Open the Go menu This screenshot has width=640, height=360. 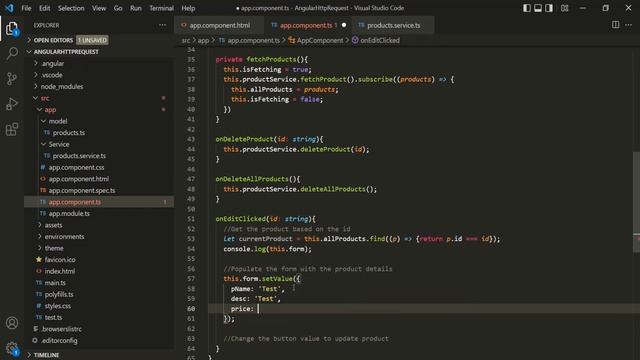(118, 8)
